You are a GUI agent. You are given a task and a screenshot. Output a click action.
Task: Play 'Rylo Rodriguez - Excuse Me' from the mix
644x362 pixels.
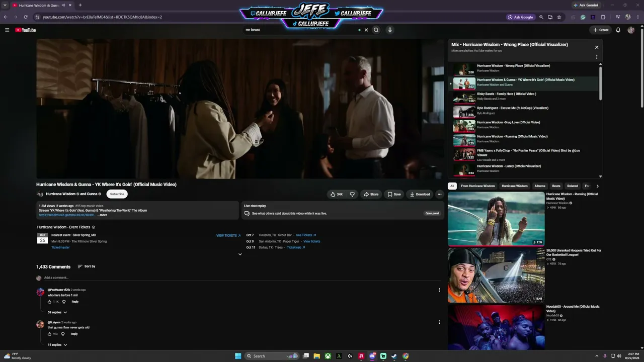pyautogui.click(x=523, y=111)
